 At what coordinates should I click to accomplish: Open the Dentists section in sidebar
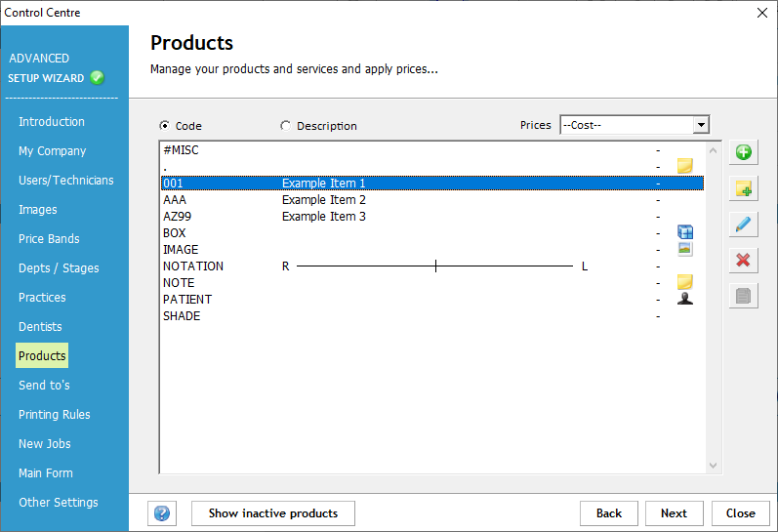pos(40,327)
